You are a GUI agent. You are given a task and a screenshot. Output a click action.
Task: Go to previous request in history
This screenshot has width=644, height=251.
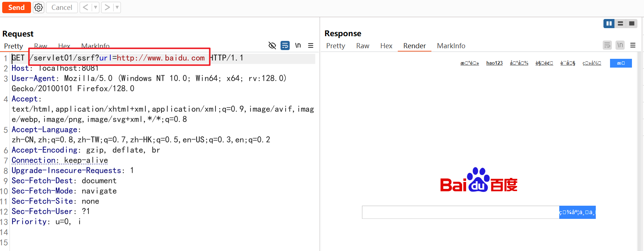(x=85, y=7)
